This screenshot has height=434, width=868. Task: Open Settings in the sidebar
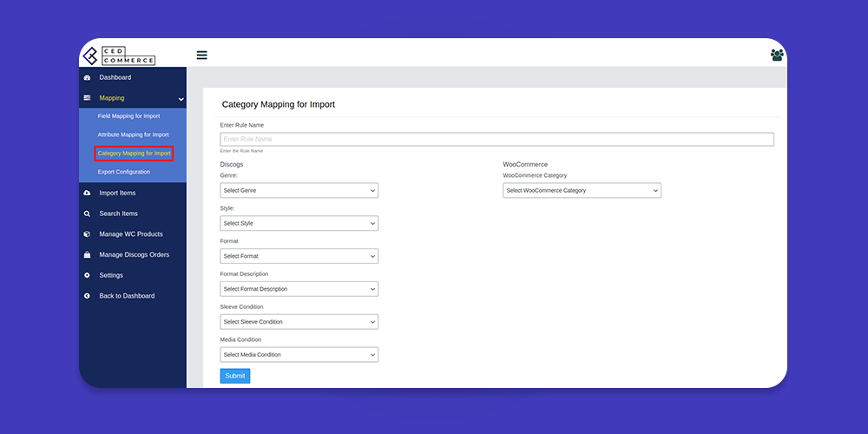pos(111,275)
